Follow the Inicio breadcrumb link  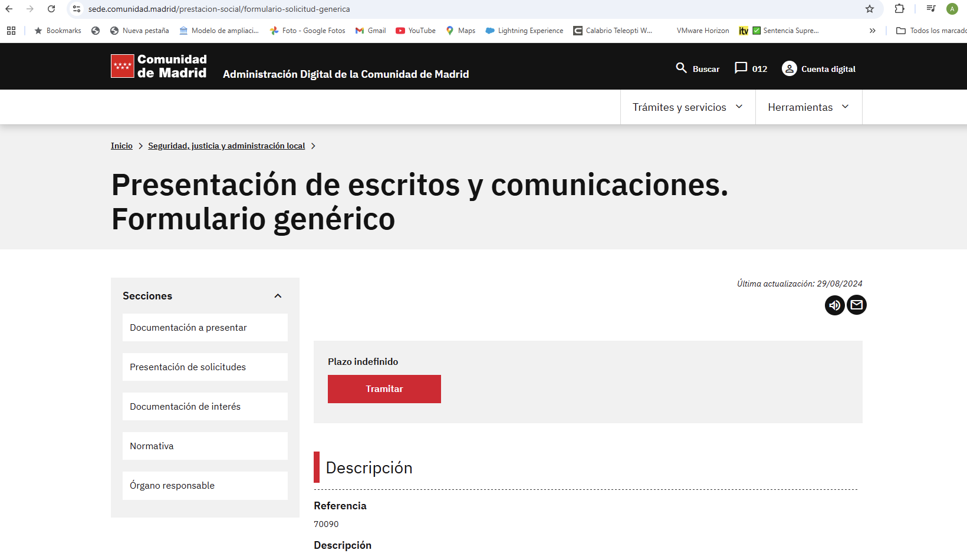click(121, 146)
